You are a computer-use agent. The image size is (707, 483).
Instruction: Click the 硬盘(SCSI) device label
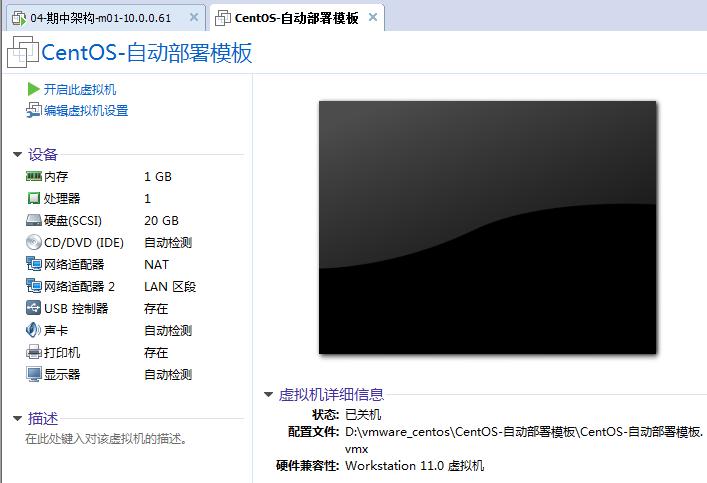(x=73, y=221)
